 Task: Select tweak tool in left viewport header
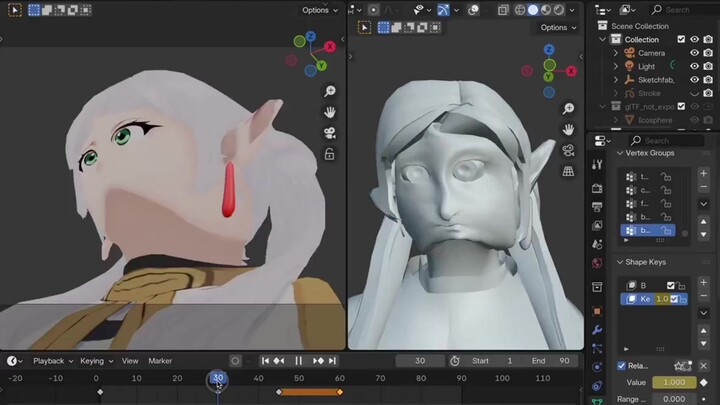[15, 10]
